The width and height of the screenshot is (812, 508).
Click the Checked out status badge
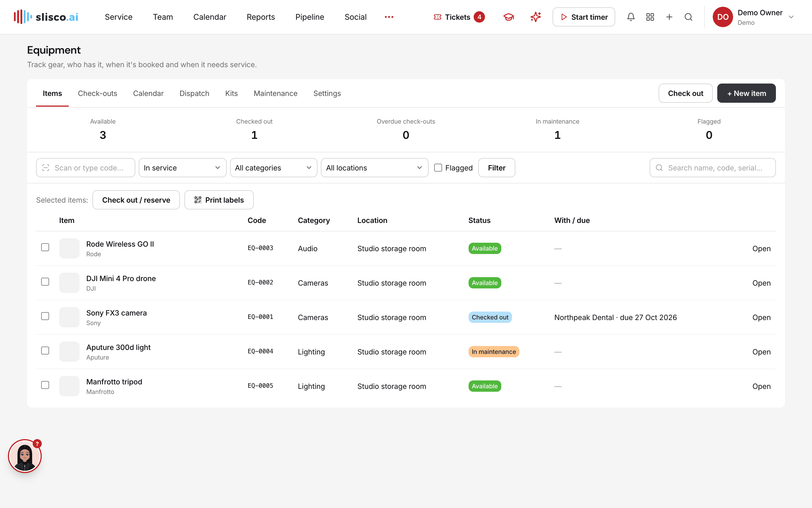pyautogui.click(x=490, y=317)
